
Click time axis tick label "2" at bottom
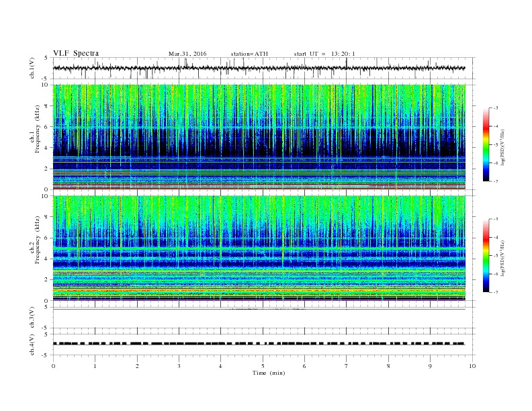click(137, 366)
